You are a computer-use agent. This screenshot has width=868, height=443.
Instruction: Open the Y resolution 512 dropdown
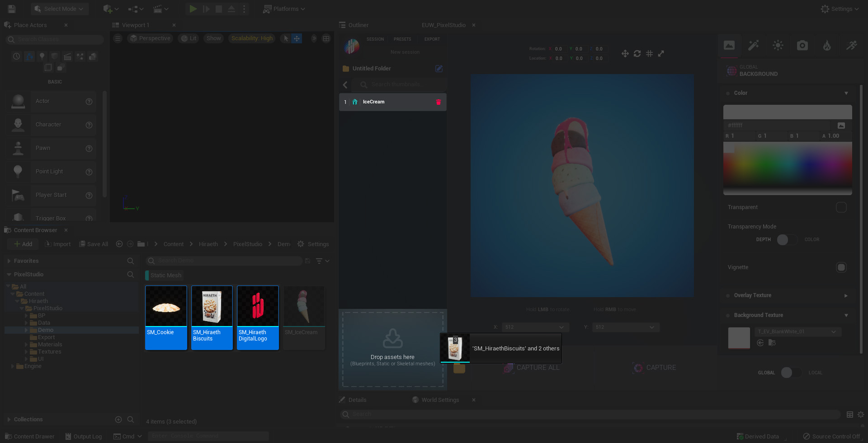click(626, 327)
